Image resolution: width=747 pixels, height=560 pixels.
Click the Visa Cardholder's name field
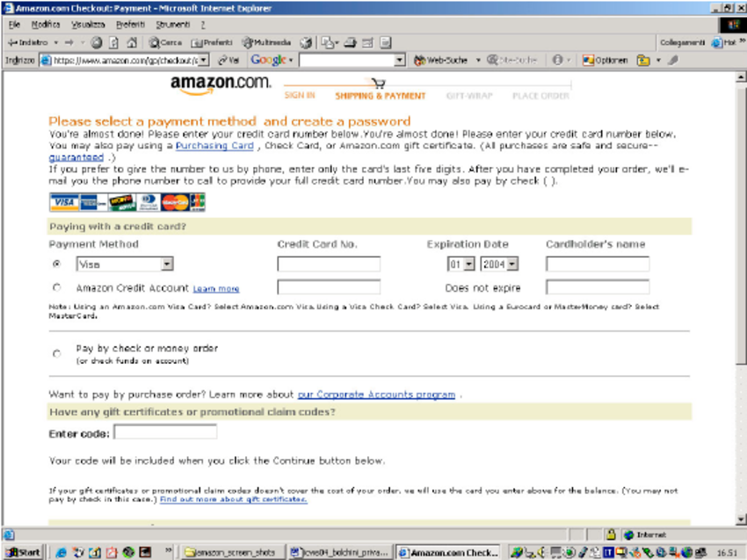tap(598, 264)
